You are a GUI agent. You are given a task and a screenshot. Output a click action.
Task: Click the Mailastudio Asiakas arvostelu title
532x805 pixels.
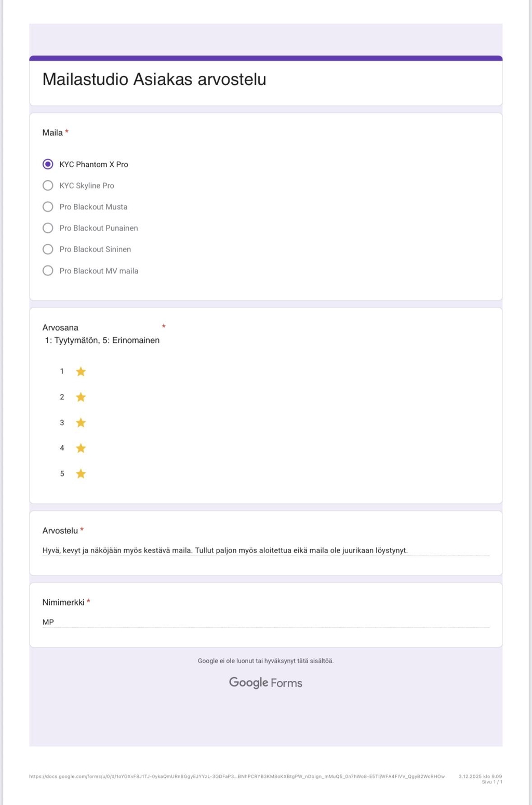[154, 80]
